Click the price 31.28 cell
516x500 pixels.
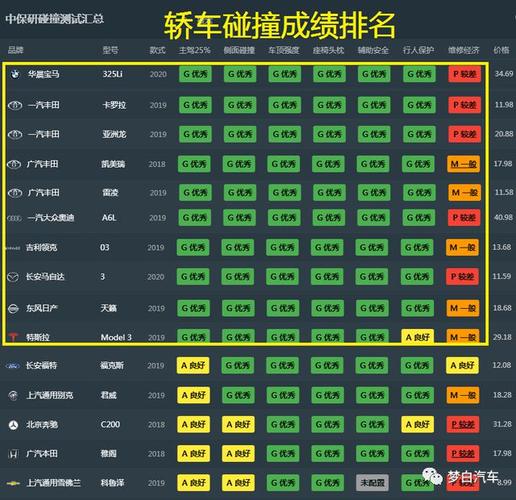[502, 424]
